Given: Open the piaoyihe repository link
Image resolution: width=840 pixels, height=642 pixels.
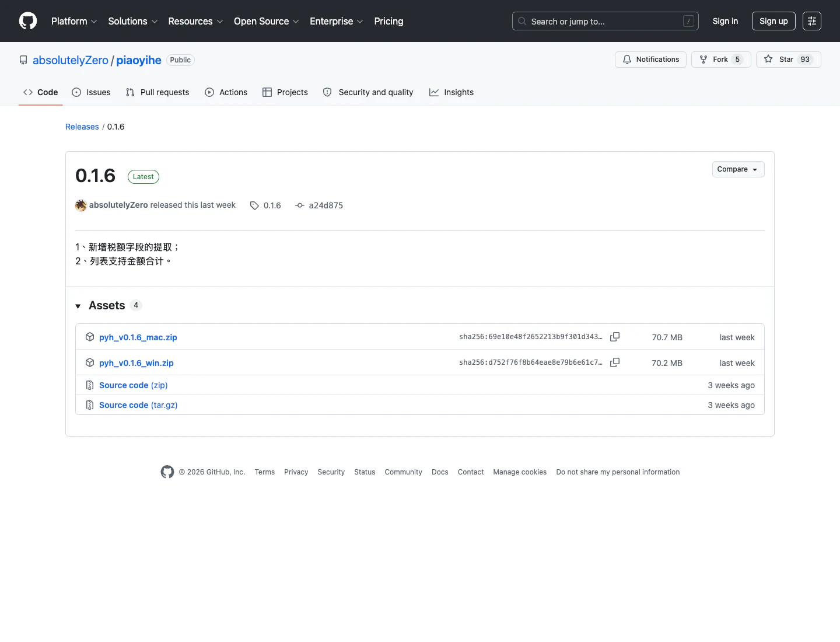Looking at the screenshot, I should pos(139,60).
